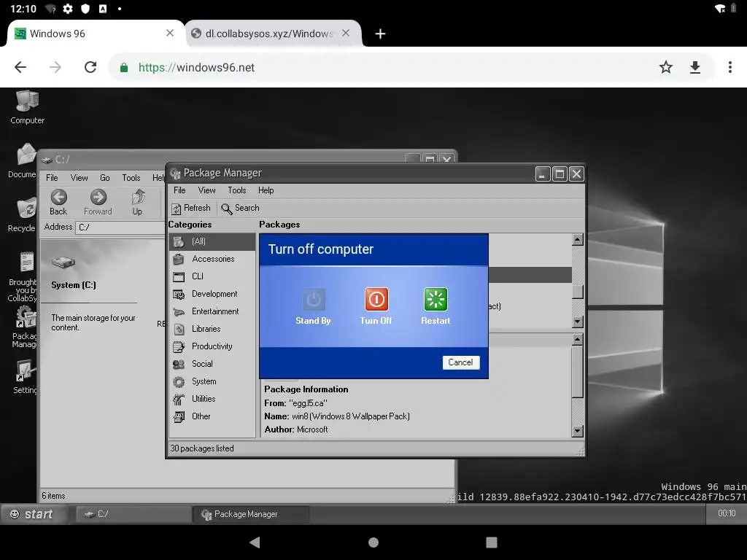Select the (All) category icon
This screenshot has width=747, height=560.
click(x=179, y=241)
